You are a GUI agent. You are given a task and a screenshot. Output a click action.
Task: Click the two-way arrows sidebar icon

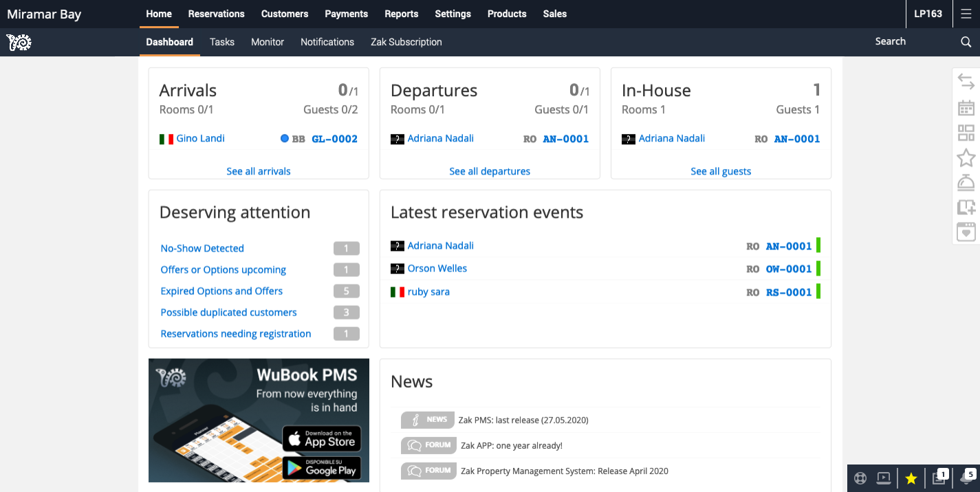click(966, 82)
